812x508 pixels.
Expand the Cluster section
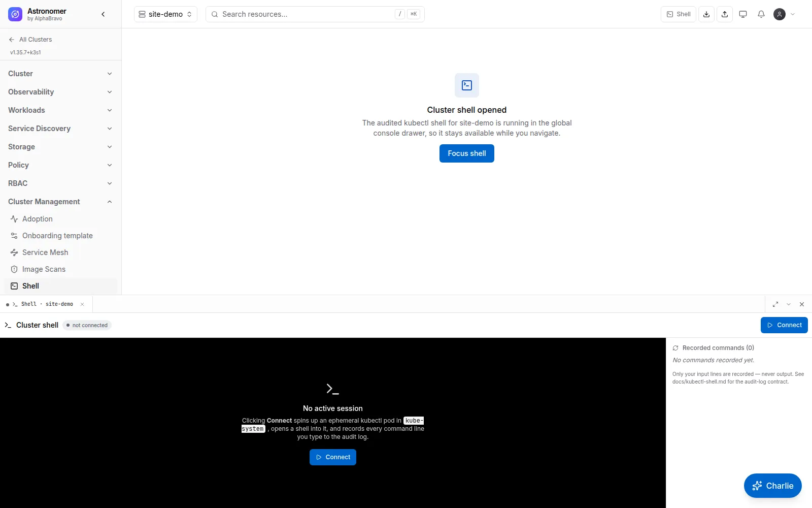[x=60, y=74]
